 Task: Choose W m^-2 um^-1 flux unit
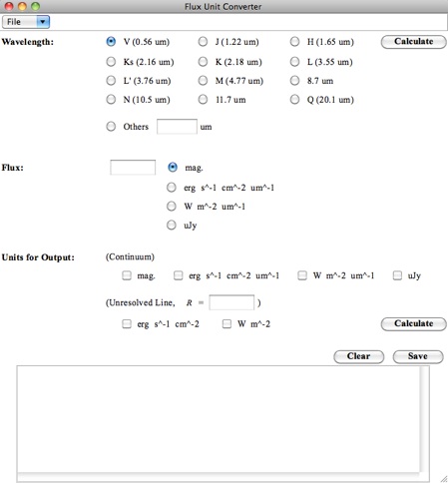tap(172, 207)
